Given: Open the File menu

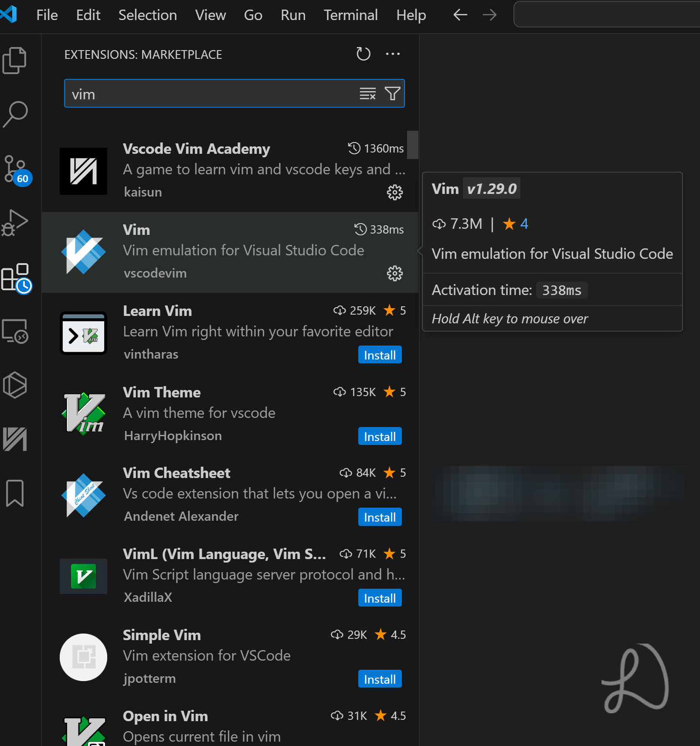Looking at the screenshot, I should coord(47,15).
